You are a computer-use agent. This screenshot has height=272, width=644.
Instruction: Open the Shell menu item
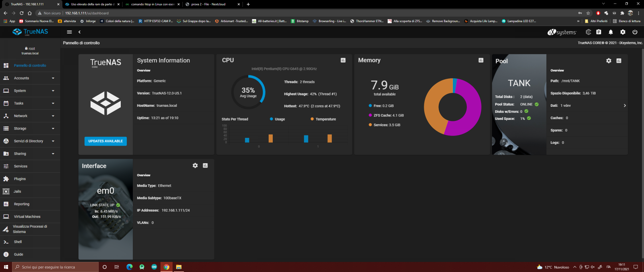tap(30, 242)
